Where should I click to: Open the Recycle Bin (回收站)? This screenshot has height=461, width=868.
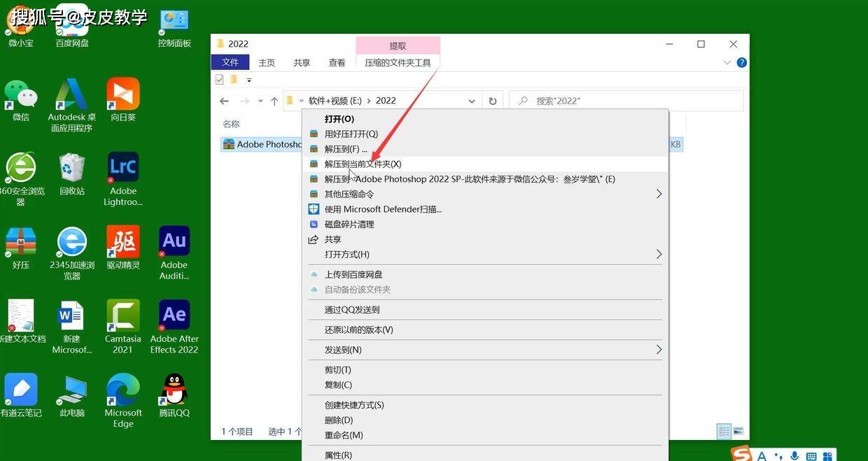(71, 173)
